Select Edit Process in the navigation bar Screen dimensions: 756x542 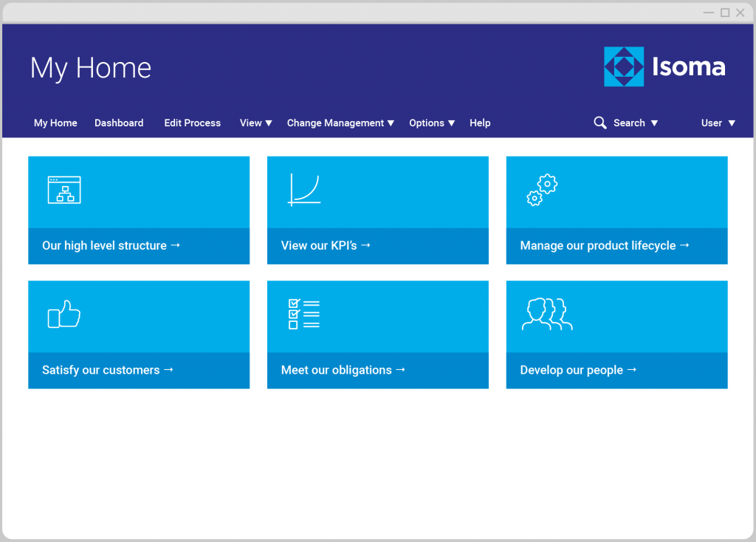[x=192, y=123]
